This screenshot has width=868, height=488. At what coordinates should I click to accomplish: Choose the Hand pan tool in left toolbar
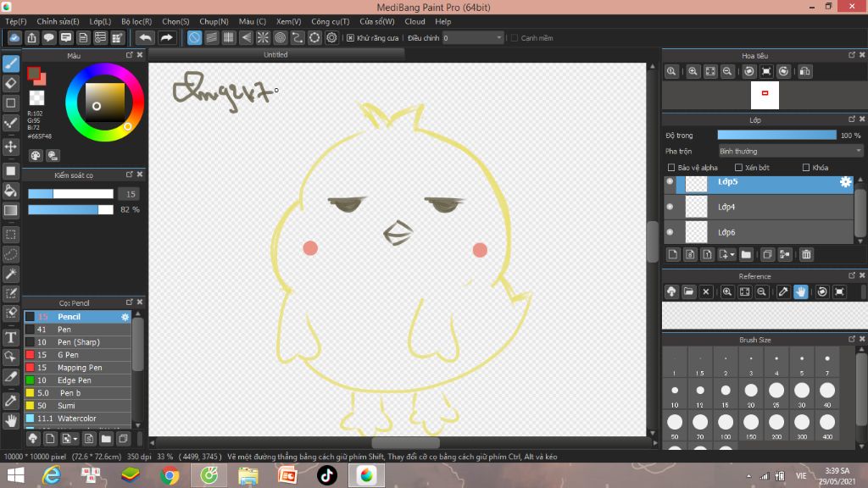tap(11, 420)
